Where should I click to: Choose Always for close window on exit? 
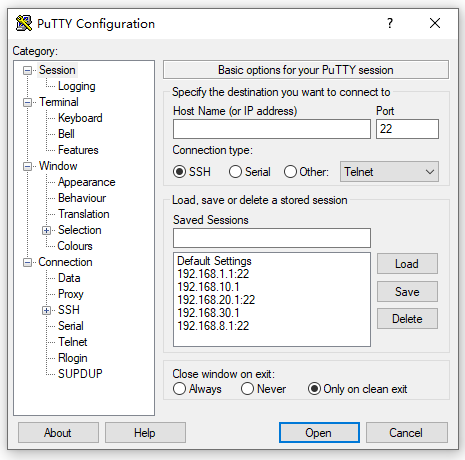(x=179, y=389)
